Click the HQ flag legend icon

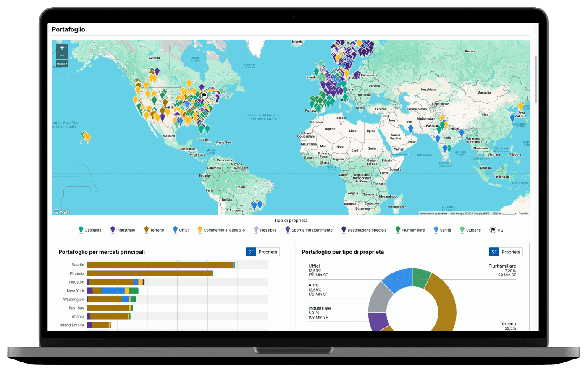click(493, 230)
